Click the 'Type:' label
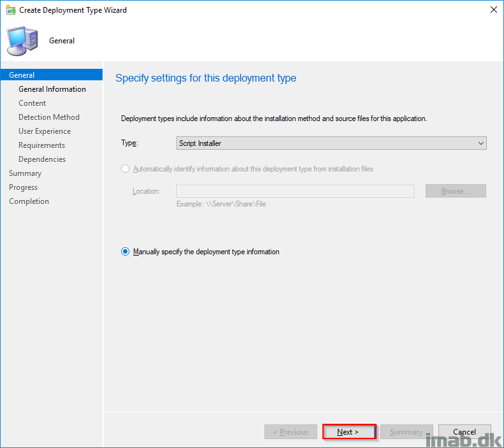 [129, 143]
